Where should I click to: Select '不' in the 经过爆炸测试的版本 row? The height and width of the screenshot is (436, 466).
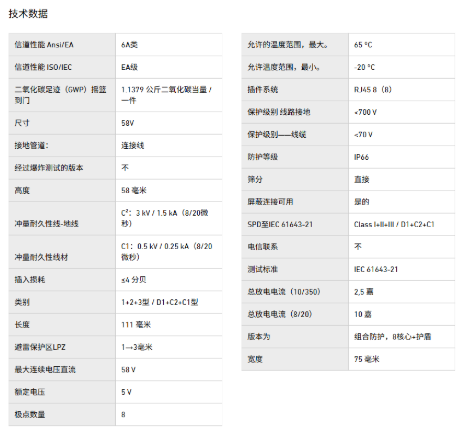tap(169, 168)
